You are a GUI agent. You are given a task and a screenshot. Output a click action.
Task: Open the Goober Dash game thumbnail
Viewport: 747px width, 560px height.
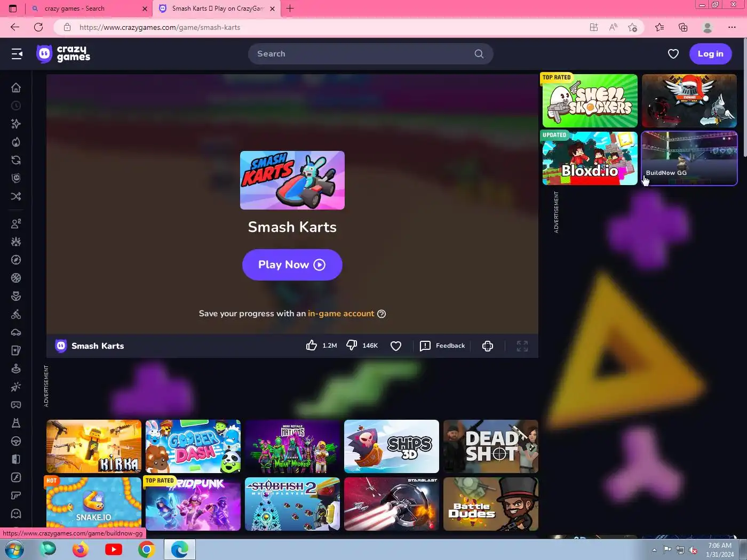(193, 446)
